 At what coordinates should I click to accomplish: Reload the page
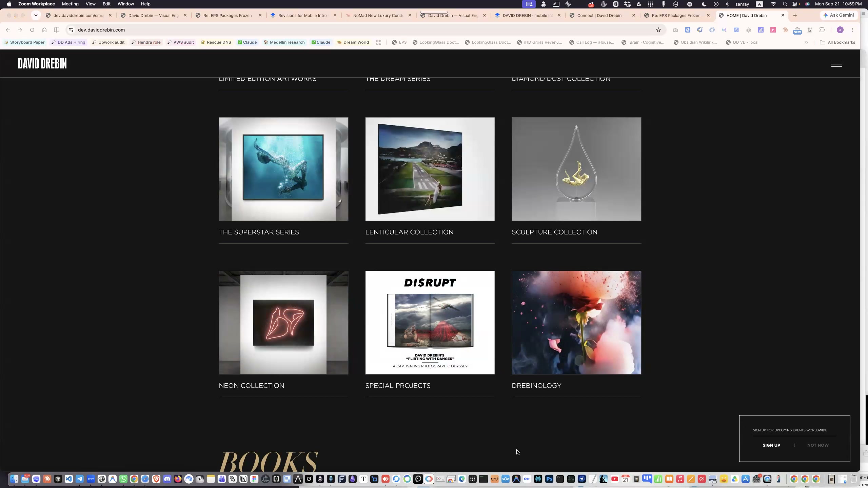[32, 30]
